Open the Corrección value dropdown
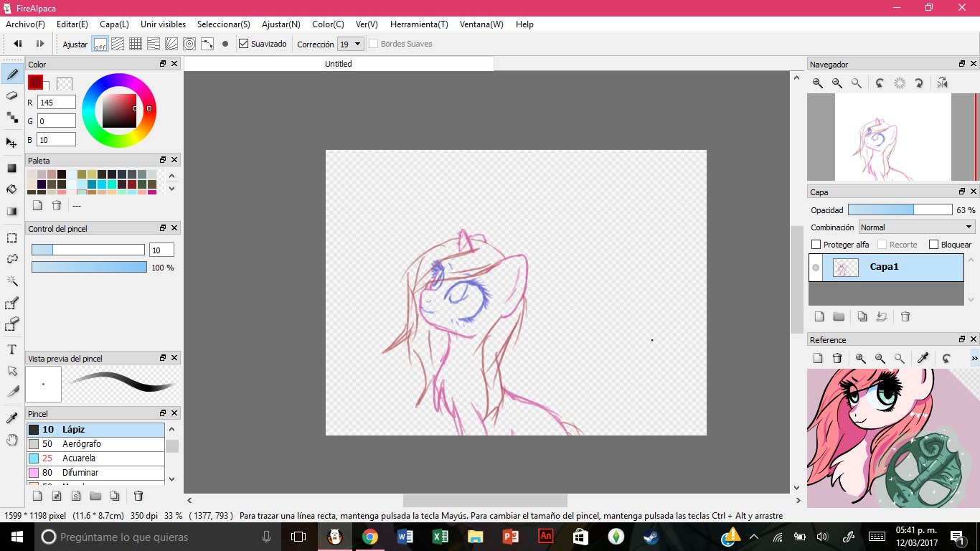980x551 pixels. pyautogui.click(x=351, y=44)
